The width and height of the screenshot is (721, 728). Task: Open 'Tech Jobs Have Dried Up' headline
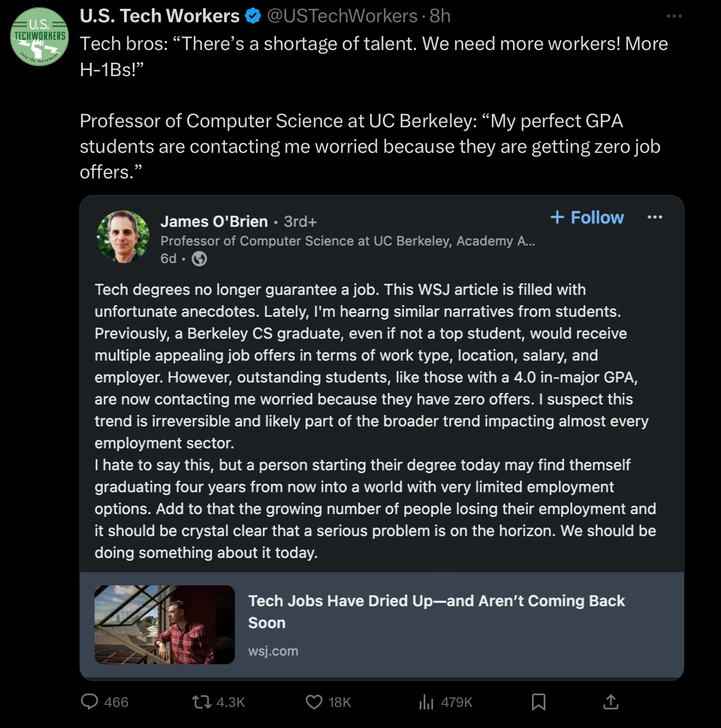(x=436, y=612)
